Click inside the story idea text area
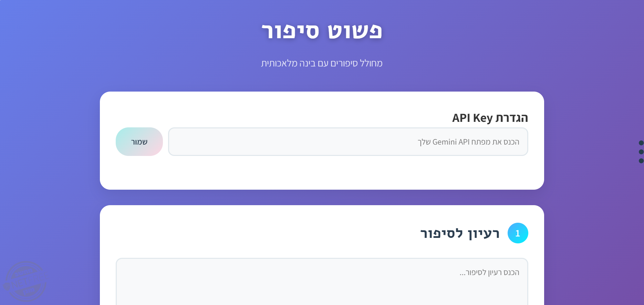Viewport: 644px width, 305px height. (322, 282)
